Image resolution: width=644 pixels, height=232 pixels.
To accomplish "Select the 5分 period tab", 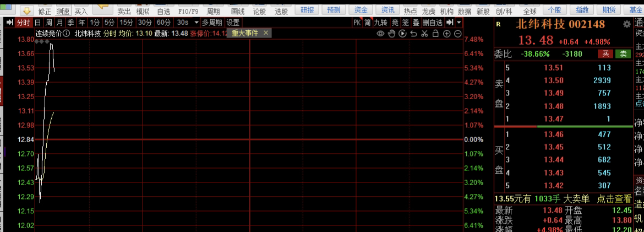I will [109, 23].
